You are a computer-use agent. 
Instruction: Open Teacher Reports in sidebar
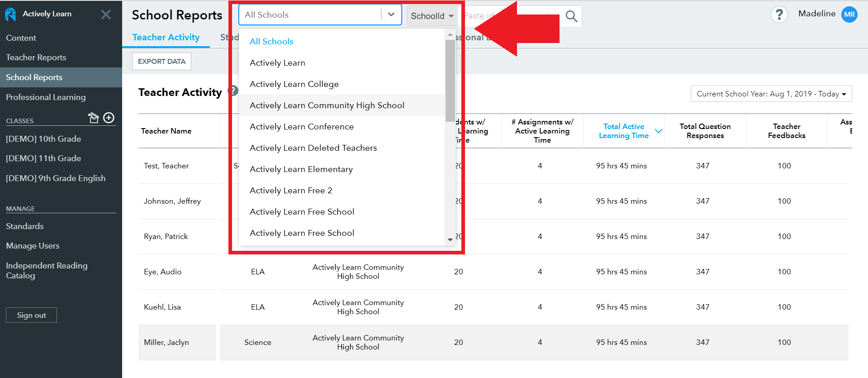(x=36, y=57)
